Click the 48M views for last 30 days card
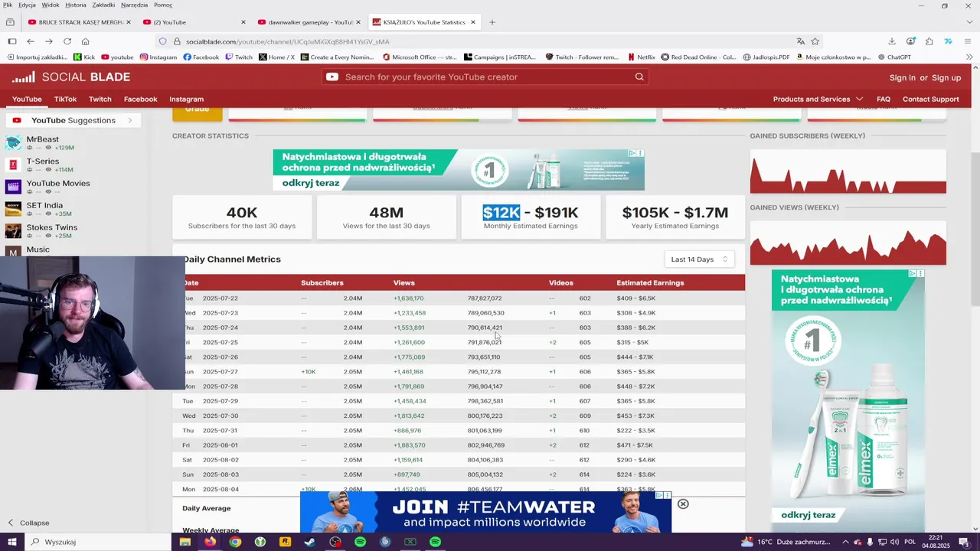The width and height of the screenshot is (980, 551). coord(386,217)
